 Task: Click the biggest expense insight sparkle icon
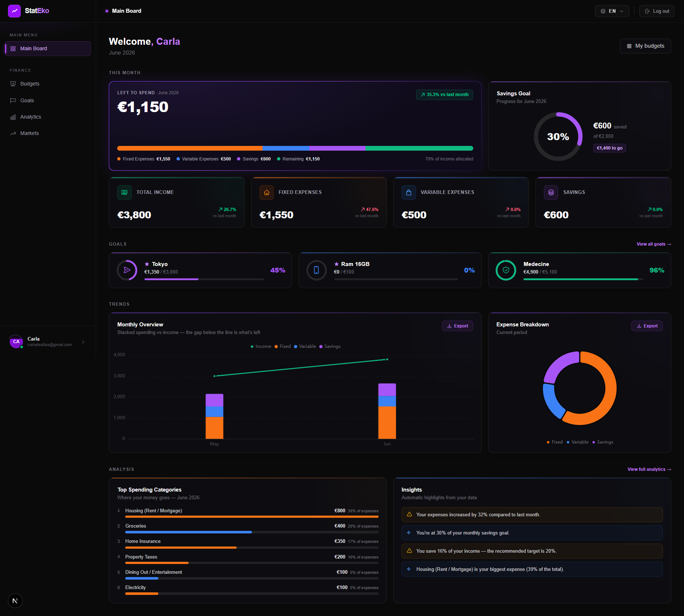coord(409,569)
